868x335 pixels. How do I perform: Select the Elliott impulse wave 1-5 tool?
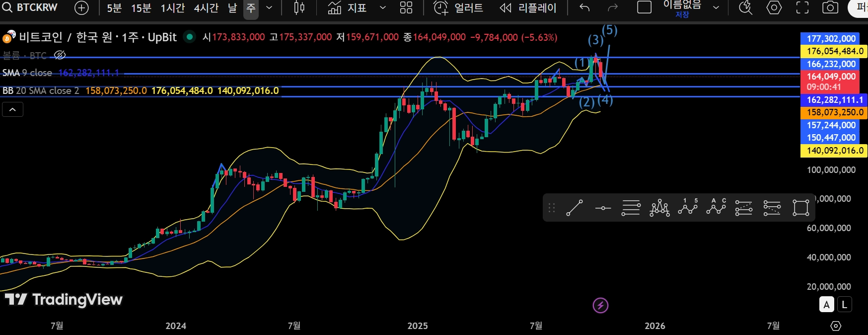tap(688, 207)
